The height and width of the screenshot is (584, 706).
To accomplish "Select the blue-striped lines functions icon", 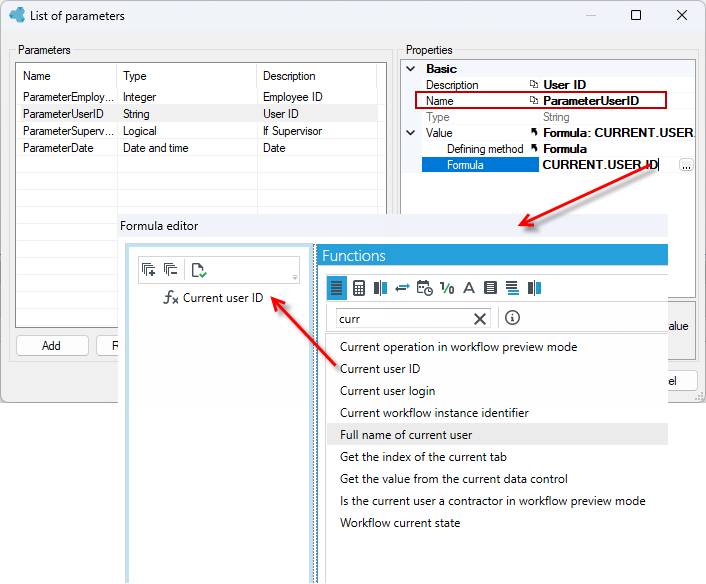I will pos(512,288).
